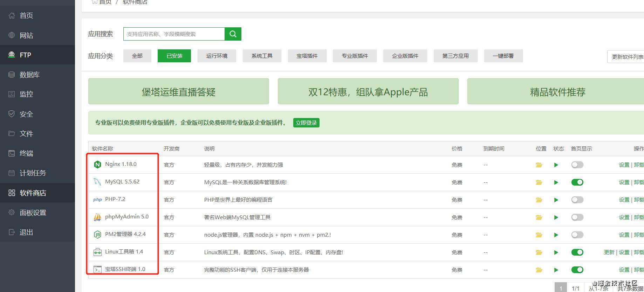Click the php logo icon
This screenshot has width=644, height=292.
tap(97, 200)
